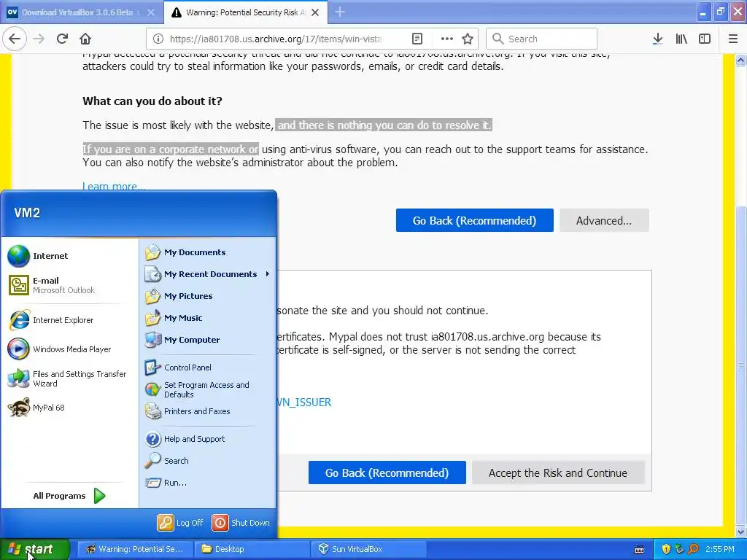The width and height of the screenshot is (747, 560).
Task: Open Help and Support
Action: click(207, 438)
